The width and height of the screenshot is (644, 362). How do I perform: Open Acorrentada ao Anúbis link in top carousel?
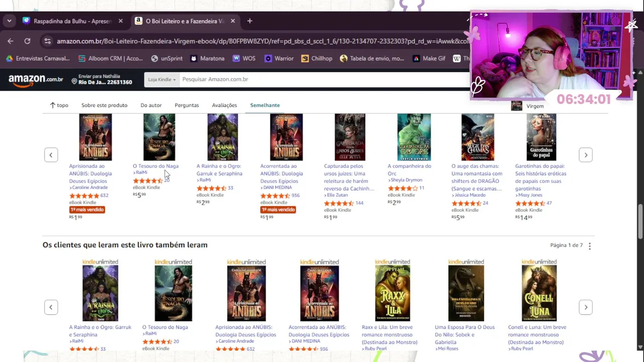281,173
